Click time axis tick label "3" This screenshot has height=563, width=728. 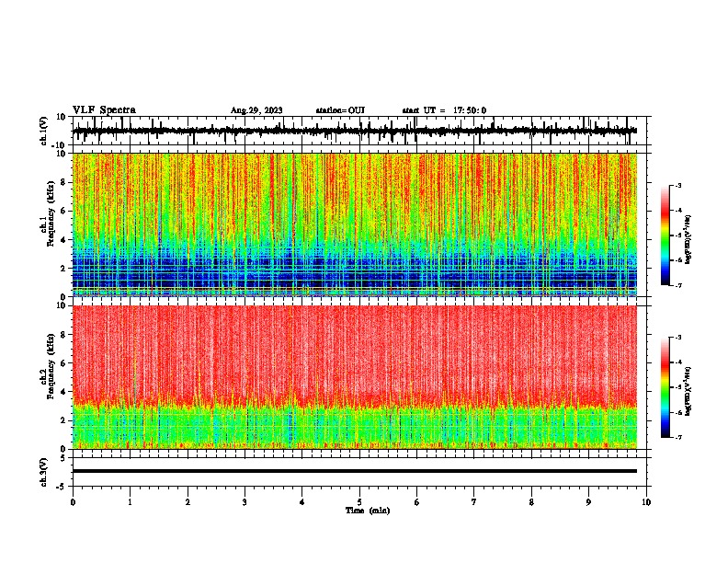pos(245,502)
